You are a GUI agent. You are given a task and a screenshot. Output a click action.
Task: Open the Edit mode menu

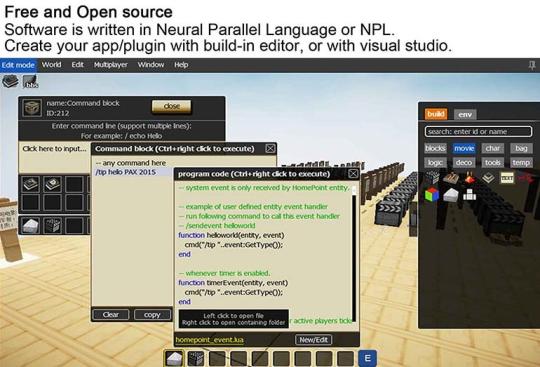point(18,65)
